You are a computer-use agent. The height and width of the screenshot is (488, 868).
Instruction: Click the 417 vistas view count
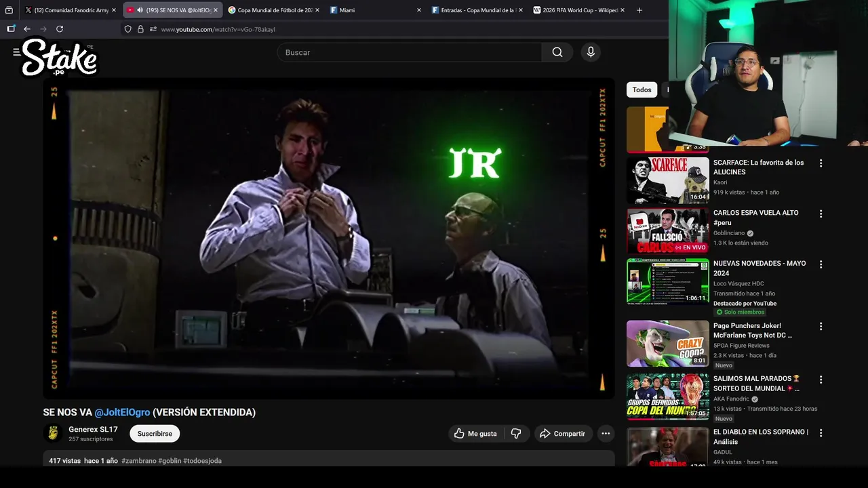tap(64, 461)
